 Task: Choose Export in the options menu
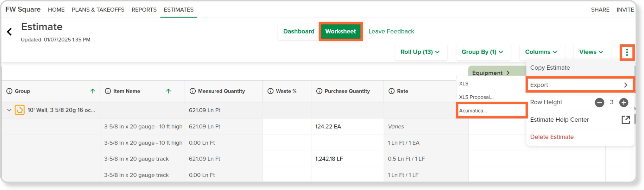click(580, 85)
